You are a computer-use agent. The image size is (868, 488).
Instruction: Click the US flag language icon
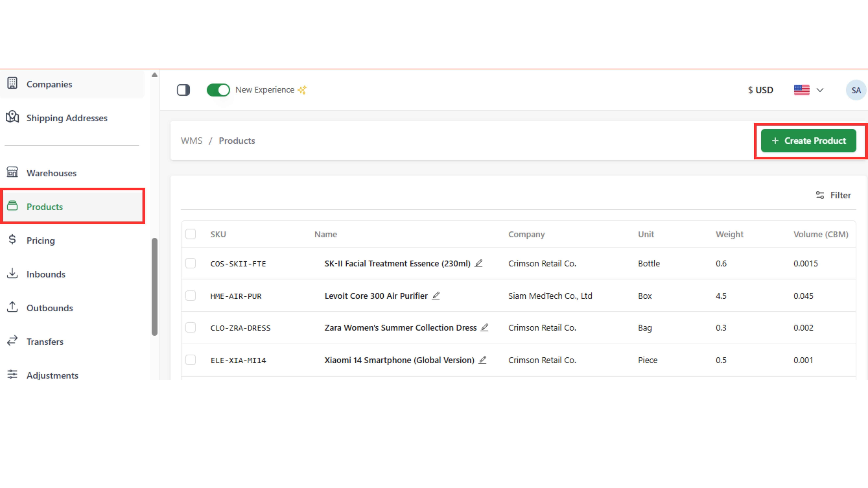pos(802,90)
